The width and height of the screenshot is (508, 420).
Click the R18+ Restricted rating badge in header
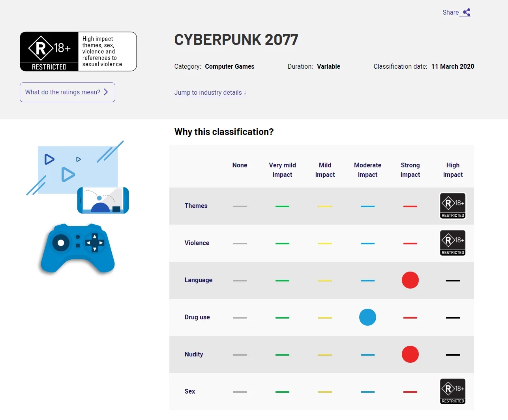pyautogui.click(x=49, y=52)
